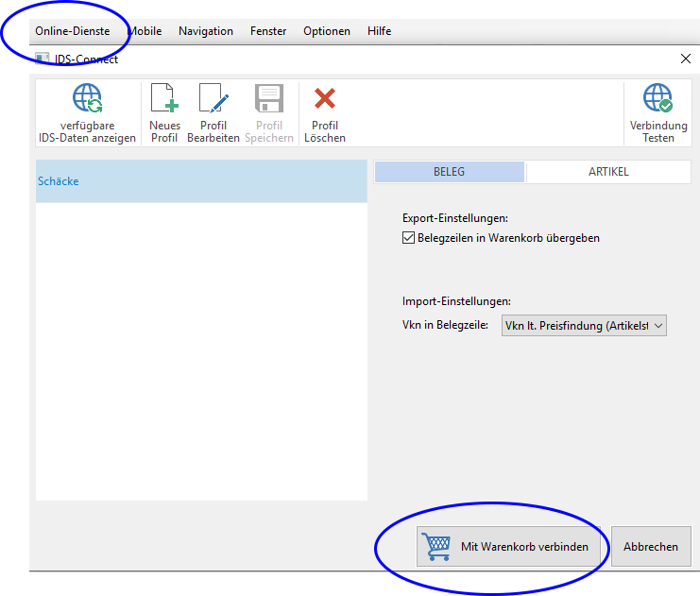Open the Fenster menu
The height and width of the screenshot is (596, 700).
pos(268,31)
